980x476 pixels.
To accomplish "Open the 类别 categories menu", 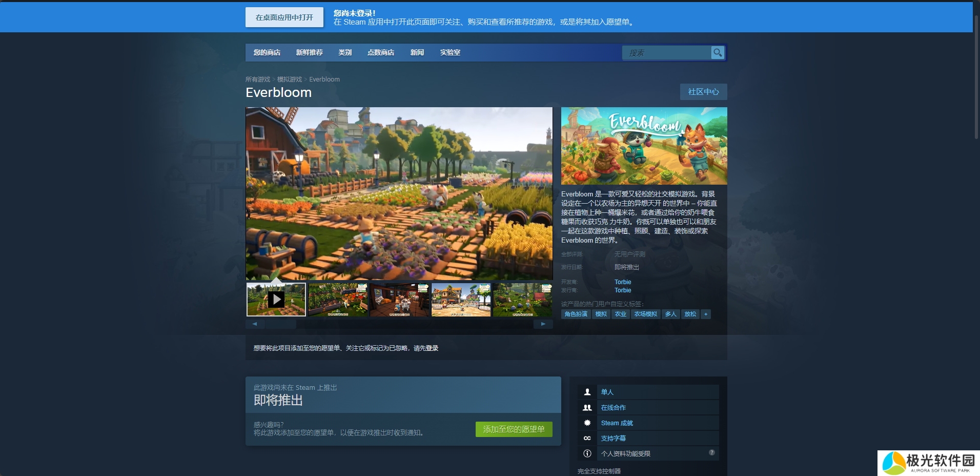I will click(x=345, y=52).
